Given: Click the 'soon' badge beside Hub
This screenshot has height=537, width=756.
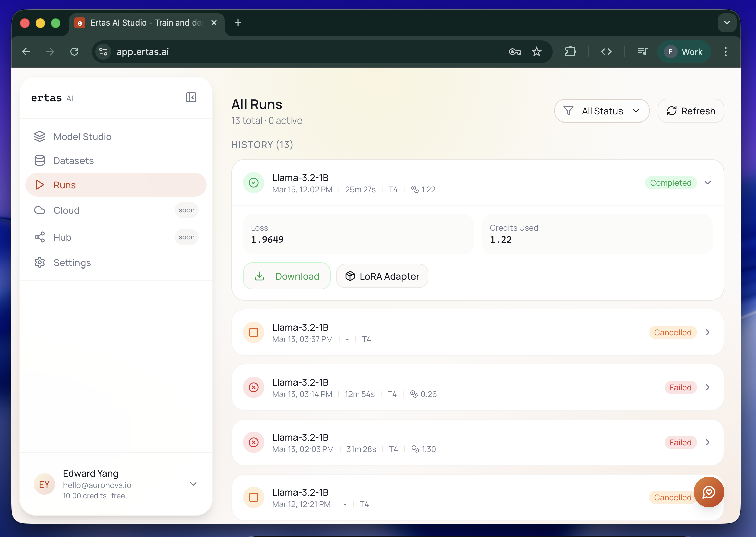Looking at the screenshot, I should (x=186, y=237).
